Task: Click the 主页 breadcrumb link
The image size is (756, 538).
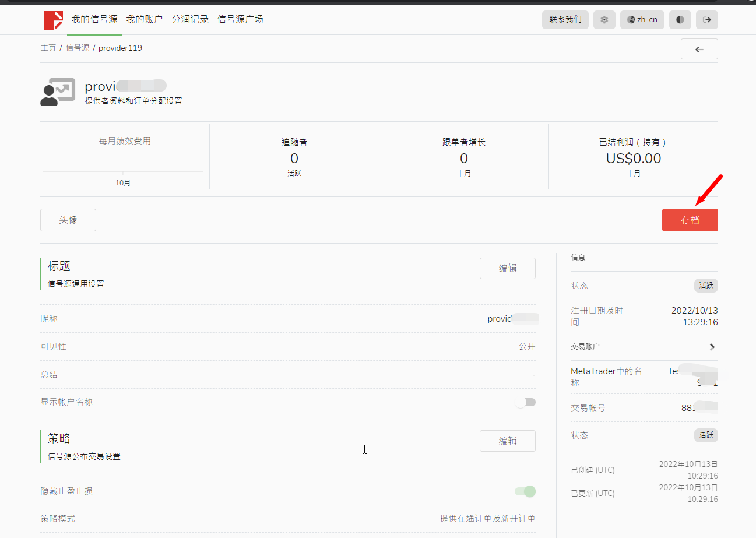Action: 48,48
